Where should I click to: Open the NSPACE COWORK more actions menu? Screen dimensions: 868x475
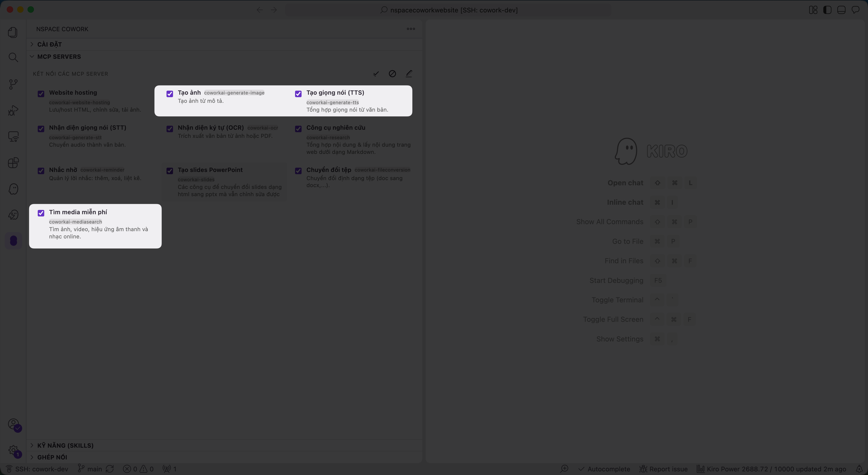click(x=411, y=29)
